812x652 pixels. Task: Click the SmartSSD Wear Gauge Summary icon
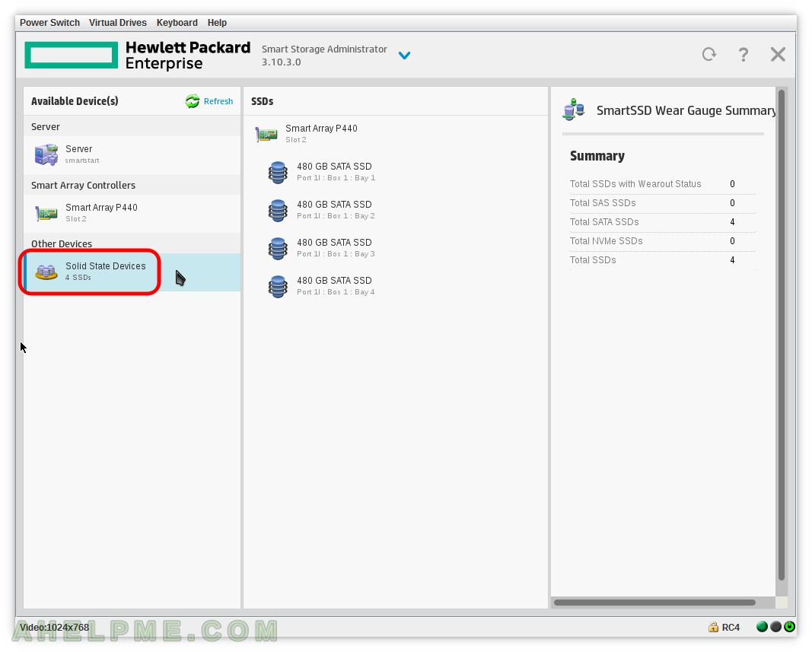click(574, 110)
